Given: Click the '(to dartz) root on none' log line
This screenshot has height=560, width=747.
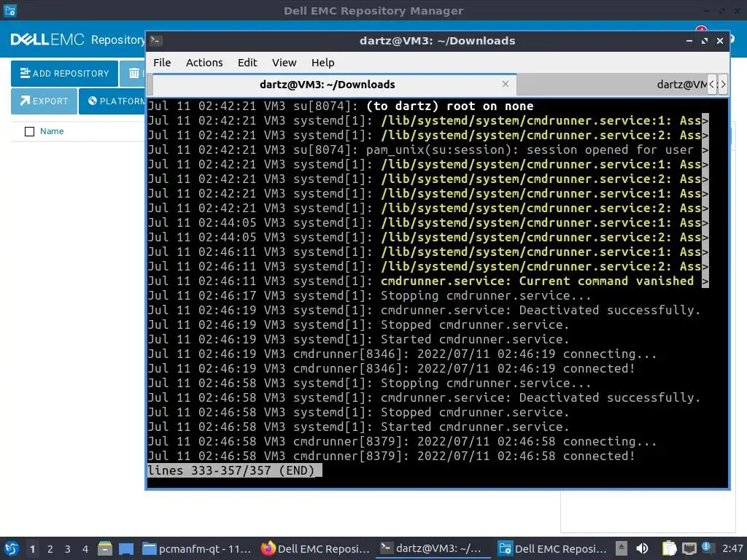Looking at the screenshot, I should tap(341, 106).
